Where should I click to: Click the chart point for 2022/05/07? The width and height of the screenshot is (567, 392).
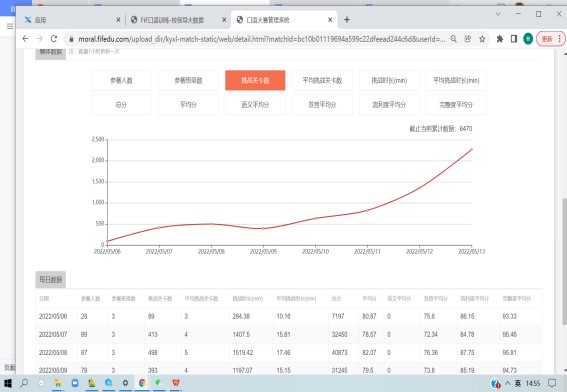pos(159,227)
